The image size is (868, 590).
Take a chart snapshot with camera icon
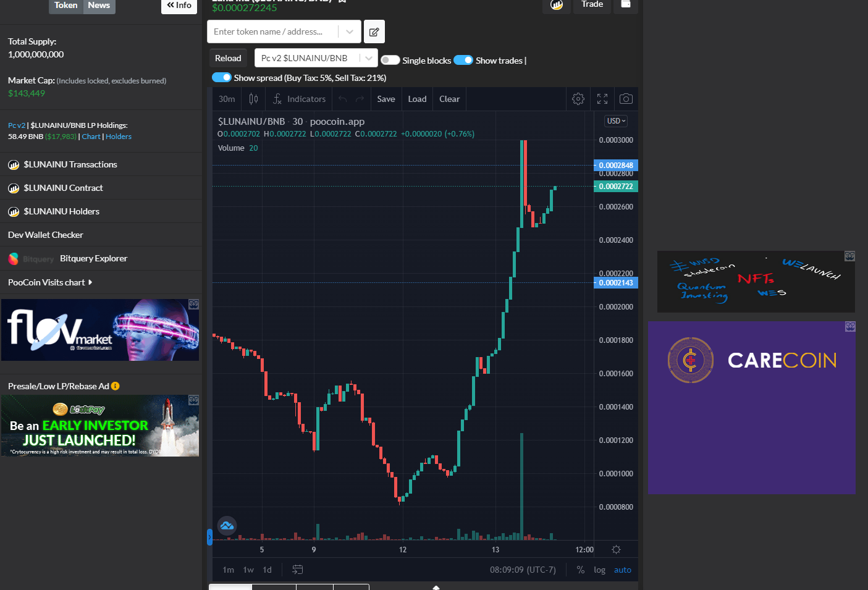[626, 99]
